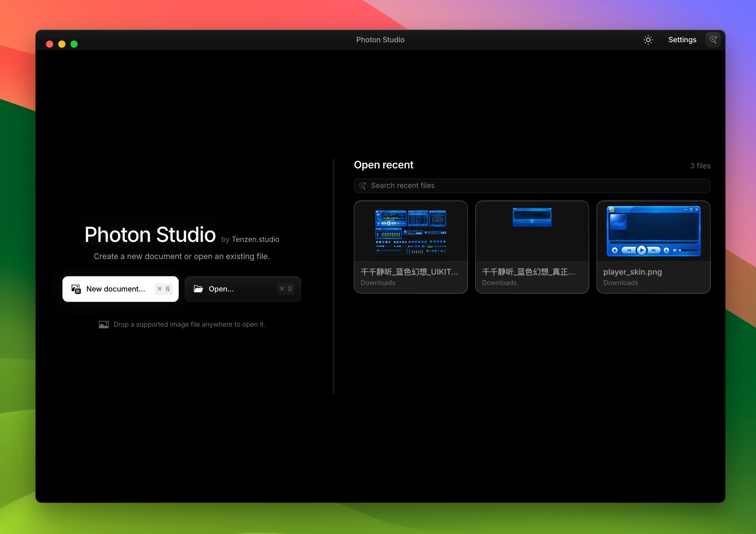
Task: Click the Open recent heading
Action: (x=384, y=165)
